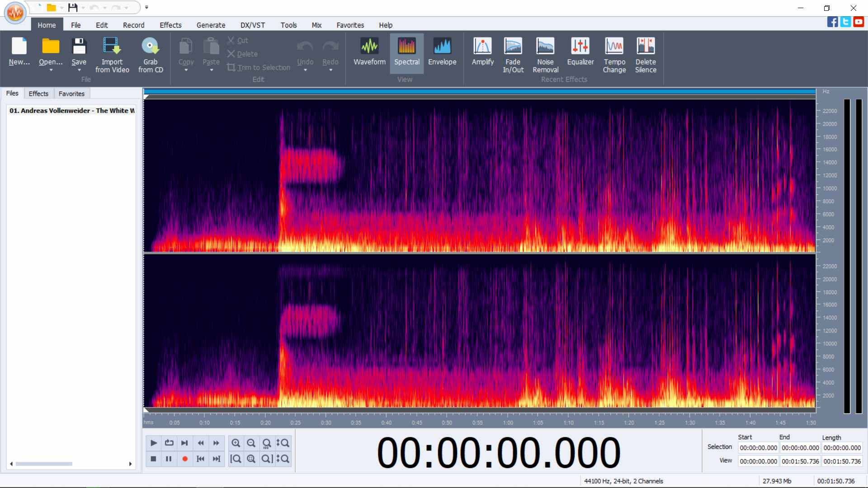Click the Open folder icon in the ribbon
This screenshot has height=488, width=868.
tap(51, 46)
